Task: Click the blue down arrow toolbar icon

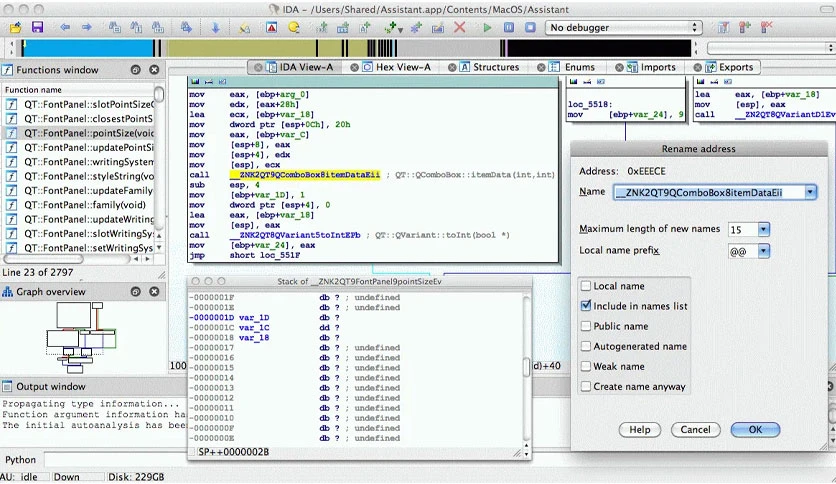Action: pos(215,27)
